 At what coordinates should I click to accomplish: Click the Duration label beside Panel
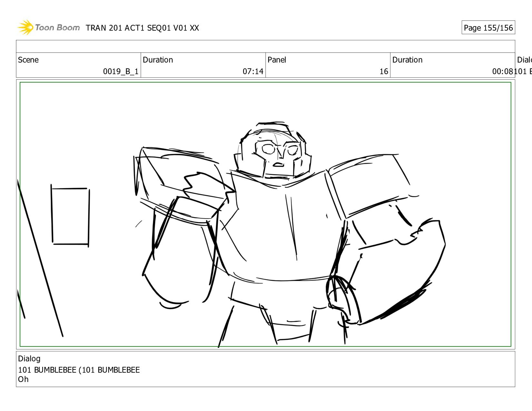[x=408, y=60]
